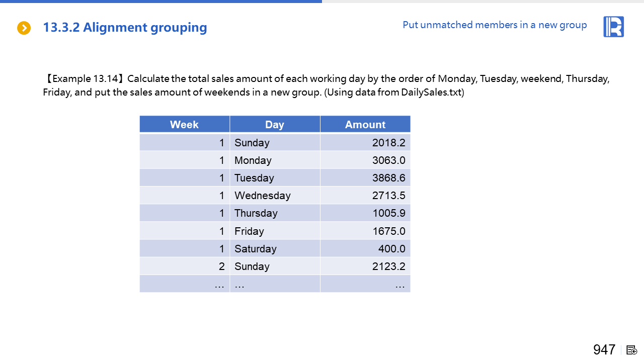This screenshot has height=362, width=644.
Task: Click the "13.3.2 Alignment grouping" heading
Action: coord(125,28)
